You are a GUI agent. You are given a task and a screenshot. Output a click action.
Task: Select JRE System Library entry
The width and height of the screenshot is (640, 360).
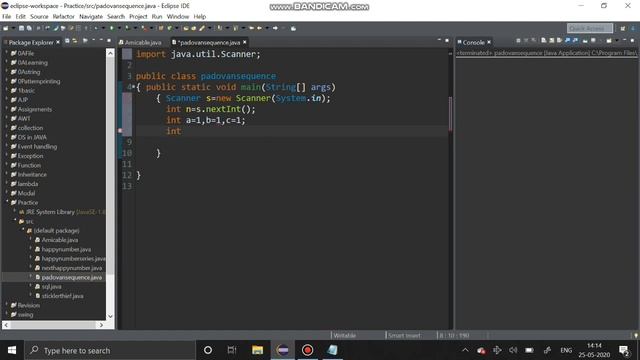point(61,212)
